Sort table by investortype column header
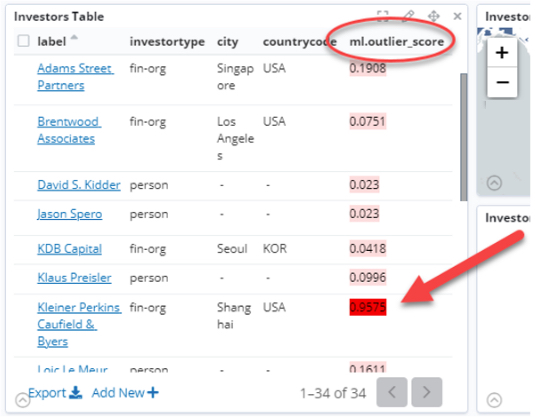 [167, 42]
